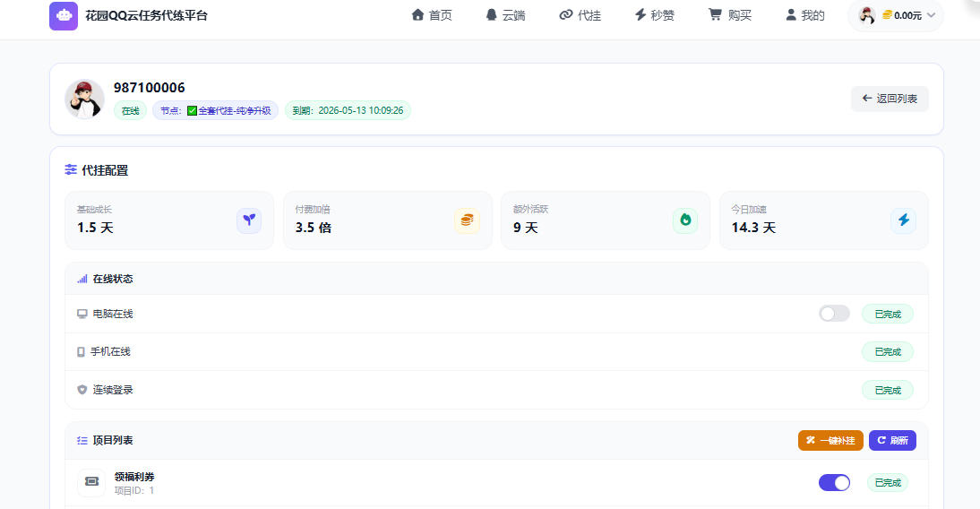
Task: Enable the 电脑在线 toggle switch
Action: pos(834,314)
